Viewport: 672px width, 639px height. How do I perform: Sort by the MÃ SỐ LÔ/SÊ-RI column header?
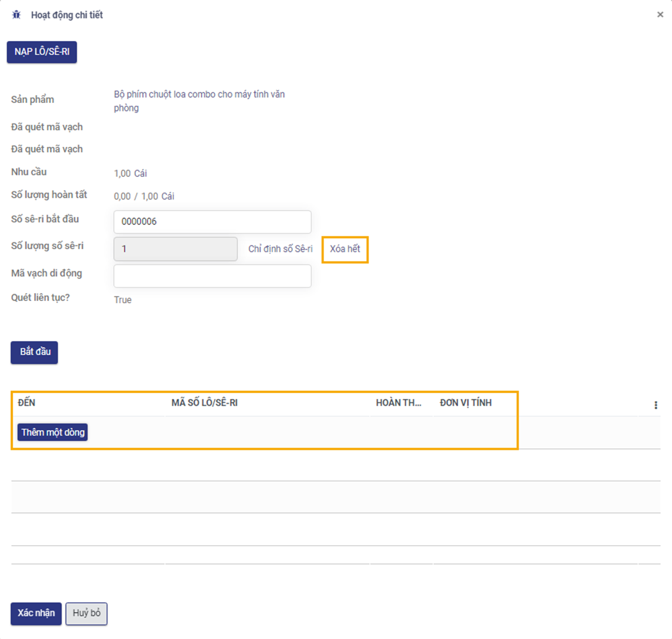click(204, 403)
